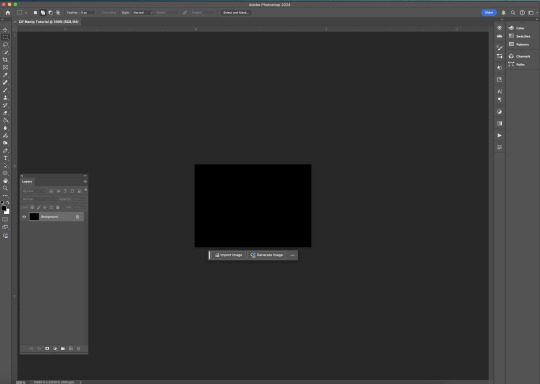Enable New Selection mode
This screenshot has width=540, height=384.
[35, 13]
